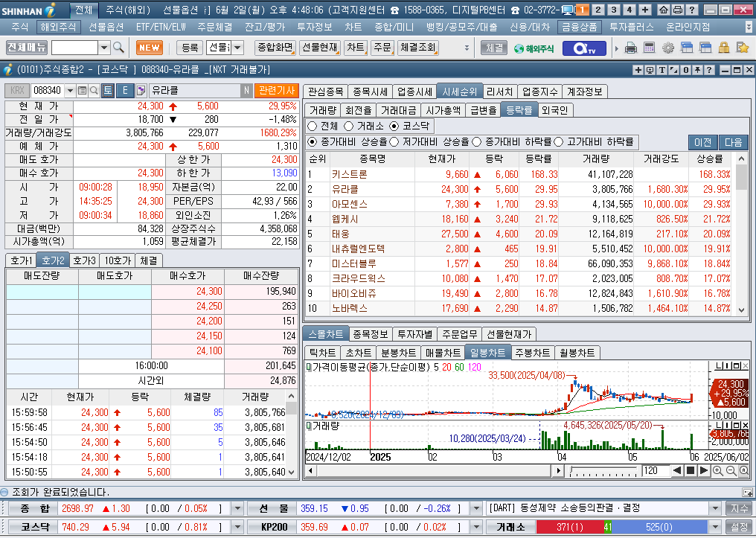
Task: Add new virtual screen with plus button
Action: (x=645, y=10)
